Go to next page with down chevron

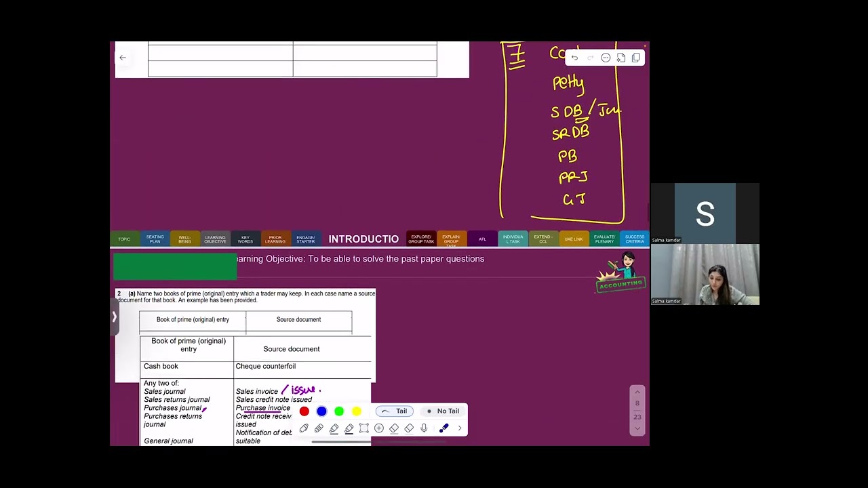[x=637, y=429]
